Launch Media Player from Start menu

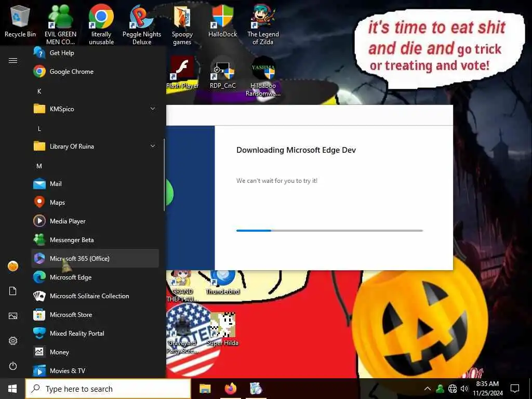[x=95, y=221]
